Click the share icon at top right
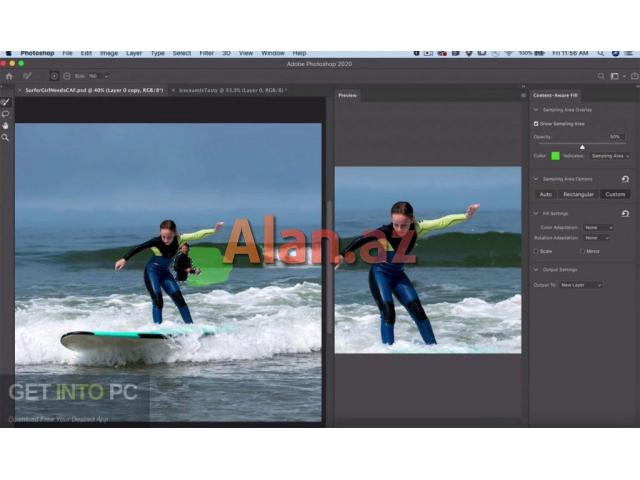Image resolution: width=640 pixels, height=480 pixels. pyautogui.click(x=635, y=76)
